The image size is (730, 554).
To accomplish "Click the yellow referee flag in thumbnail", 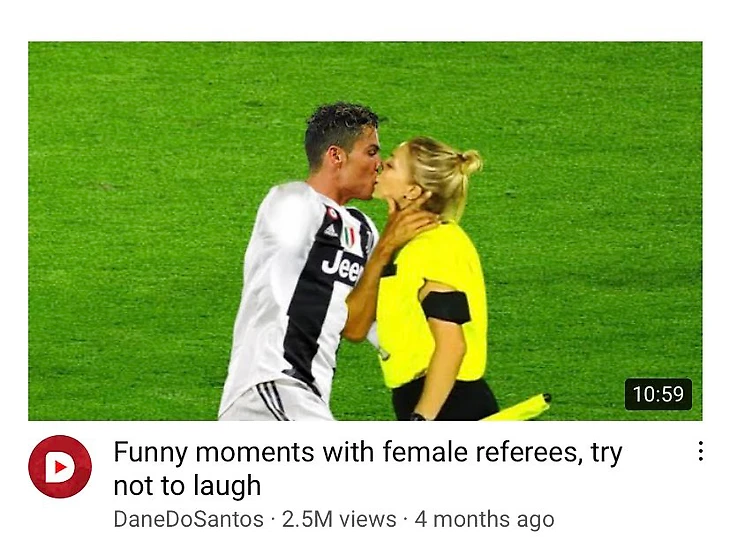I will 517,408.
